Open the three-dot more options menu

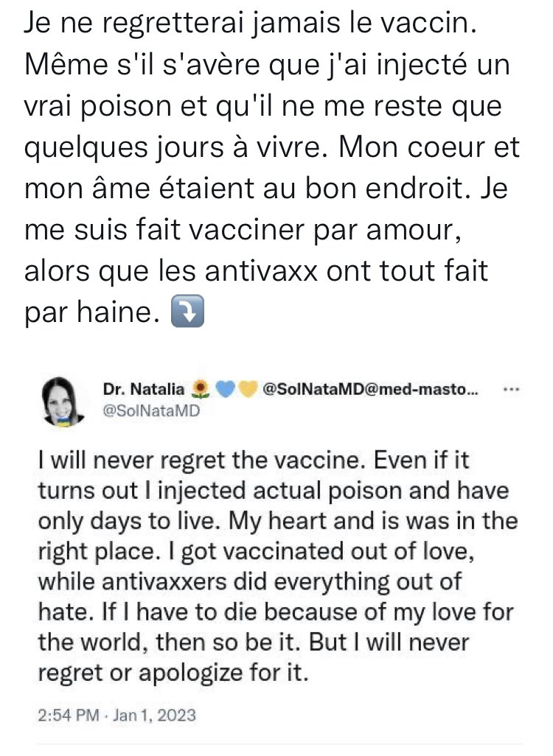[x=509, y=391]
